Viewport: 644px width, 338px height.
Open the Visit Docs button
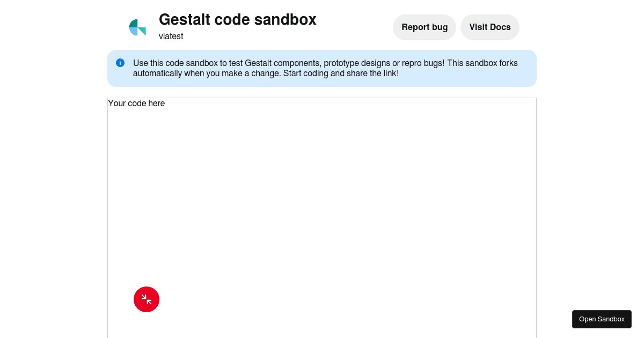tap(489, 27)
